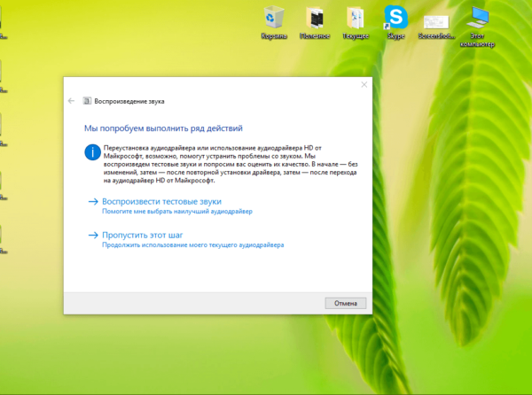This screenshot has width=532, height=395.
Task: Click the Корзина label text
Action: [x=274, y=36]
